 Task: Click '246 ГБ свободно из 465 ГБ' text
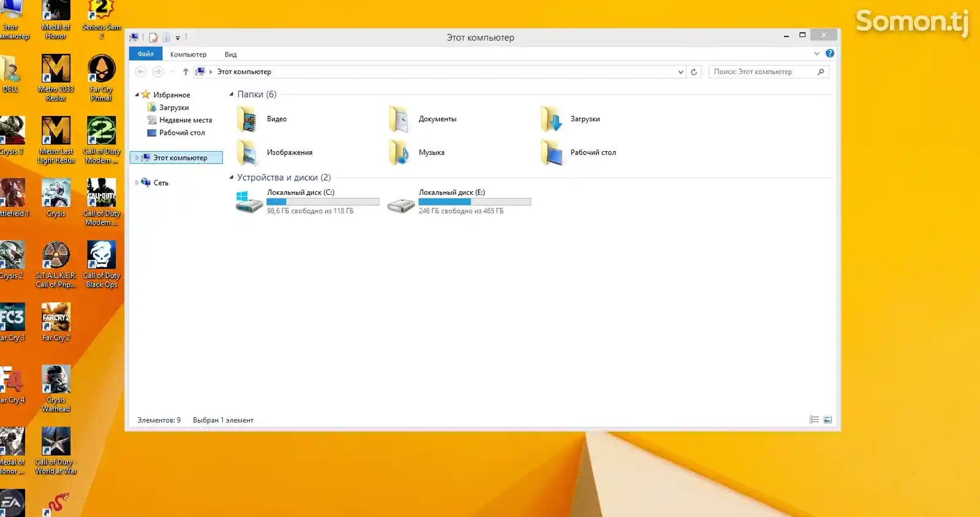(461, 211)
